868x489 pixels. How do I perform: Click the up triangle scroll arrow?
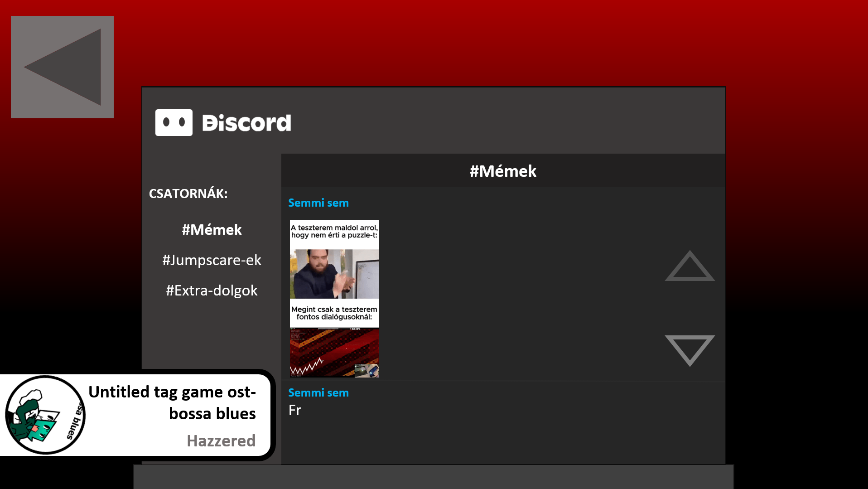click(x=690, y=266)
